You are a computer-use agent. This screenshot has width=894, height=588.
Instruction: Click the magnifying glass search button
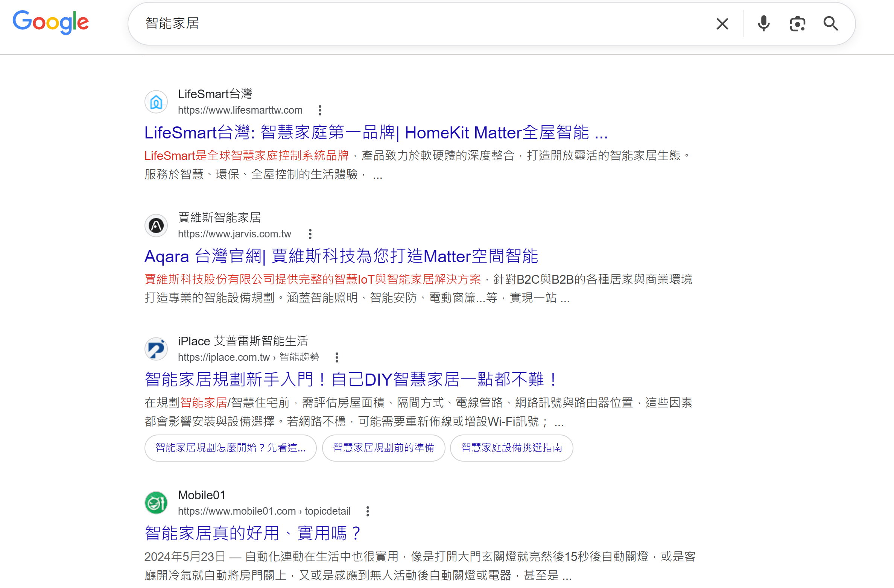click(830, 24)
